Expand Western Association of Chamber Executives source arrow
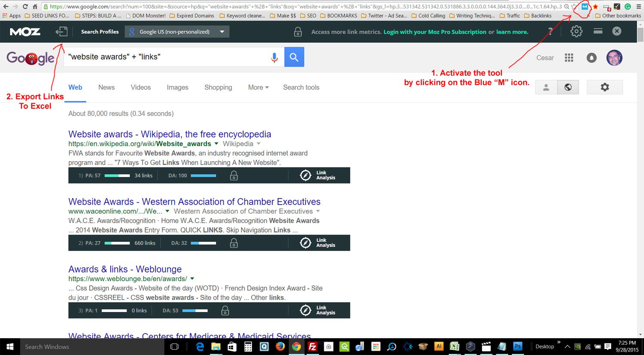Image resolution: width=644 pixels, height=355 pixels. [318, 211]
